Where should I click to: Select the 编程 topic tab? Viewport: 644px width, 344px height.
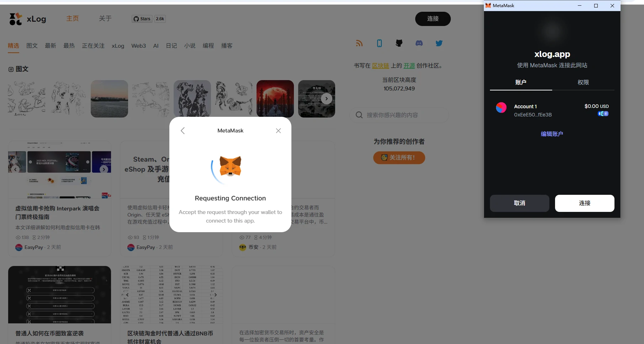pyautogui.click(x=208, y=46)
